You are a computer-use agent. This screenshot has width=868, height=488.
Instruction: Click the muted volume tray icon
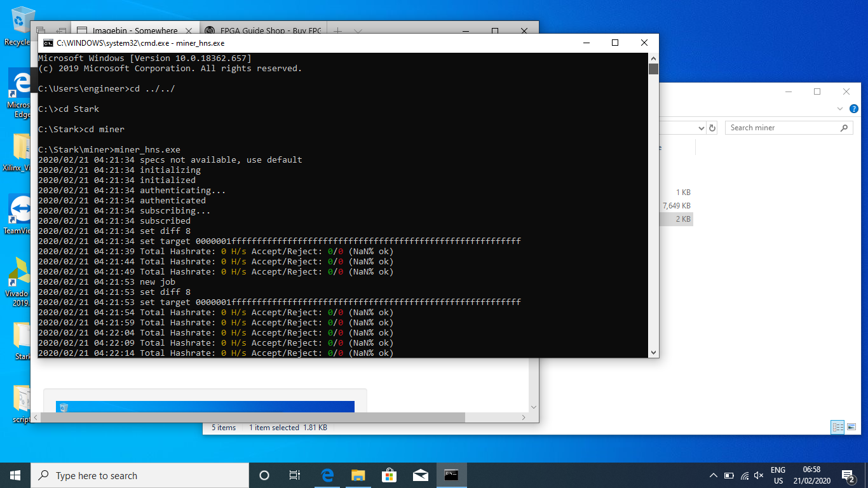[x=759, y=475]
